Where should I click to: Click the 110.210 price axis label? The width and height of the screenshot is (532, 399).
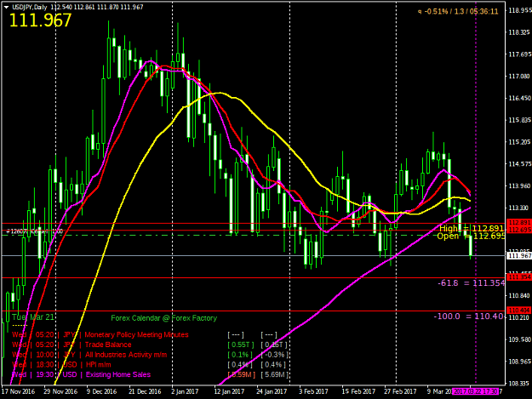(x=519, y=317)
